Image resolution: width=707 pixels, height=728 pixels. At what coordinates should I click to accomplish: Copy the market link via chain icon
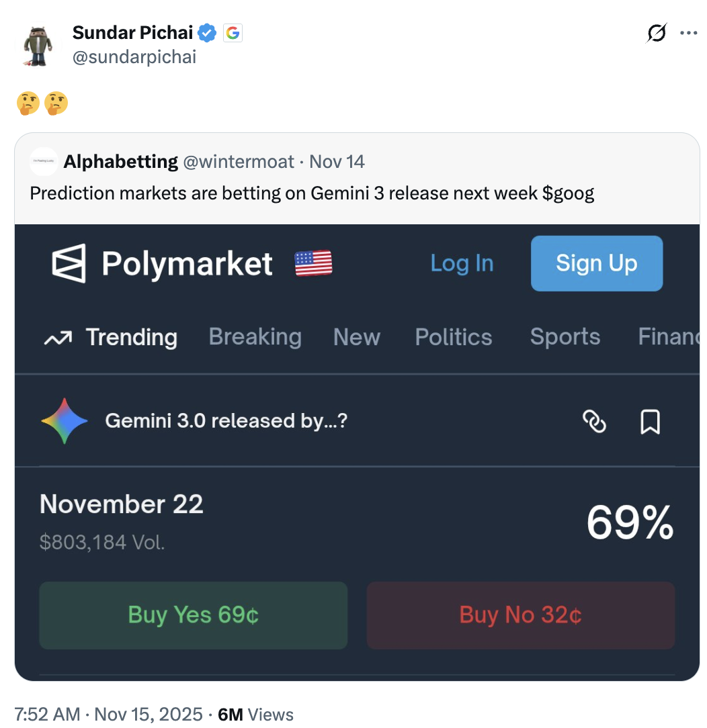click(594, 422)
